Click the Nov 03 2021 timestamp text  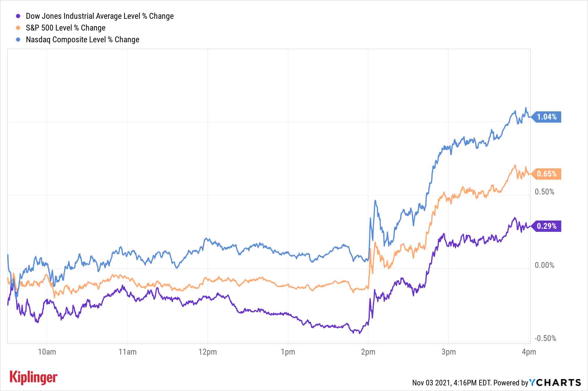tap(451, 383)
